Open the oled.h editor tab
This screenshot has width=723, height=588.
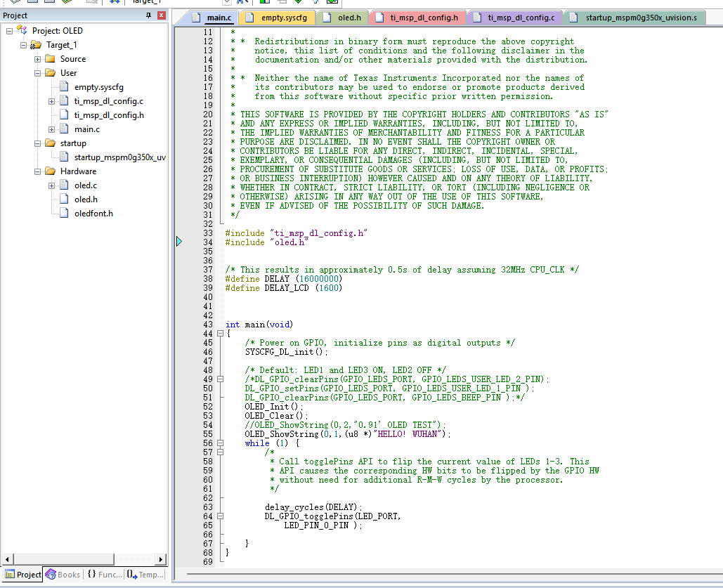click(343, 18)
